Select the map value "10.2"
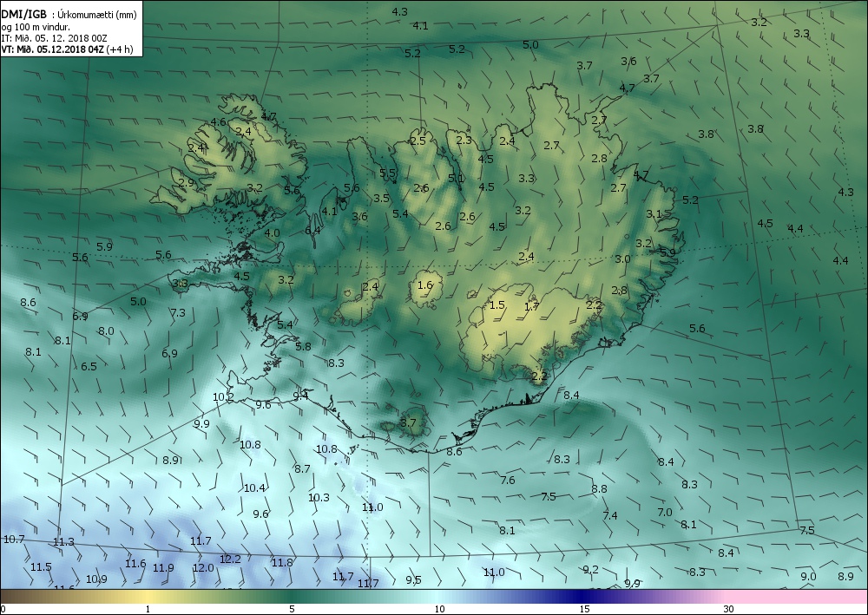The width and height of the screenshot is (868, 615). (223, 397)
